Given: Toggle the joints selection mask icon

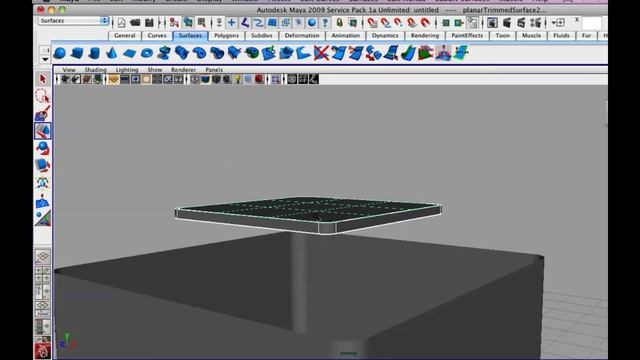Looking at the screenshot, I should pos(245,23).
